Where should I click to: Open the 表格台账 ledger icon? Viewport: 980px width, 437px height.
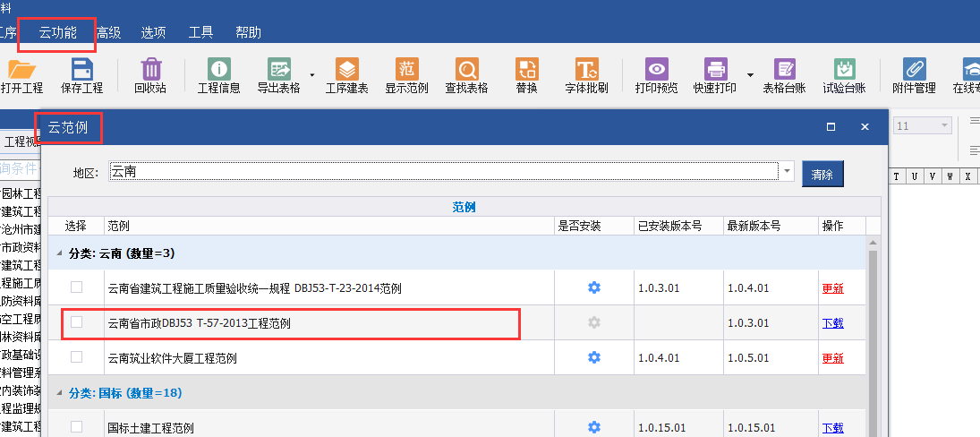784,69
